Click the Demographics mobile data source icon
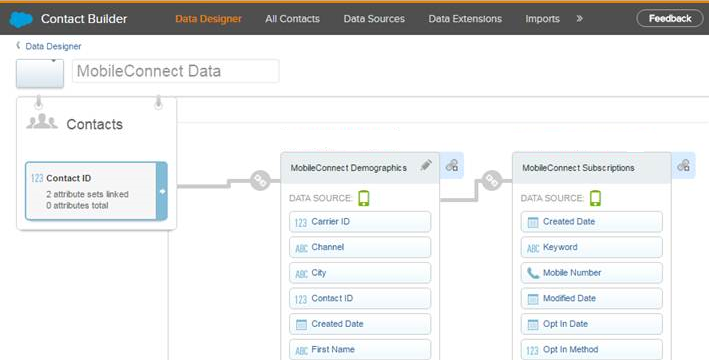 tap(364, 198)
